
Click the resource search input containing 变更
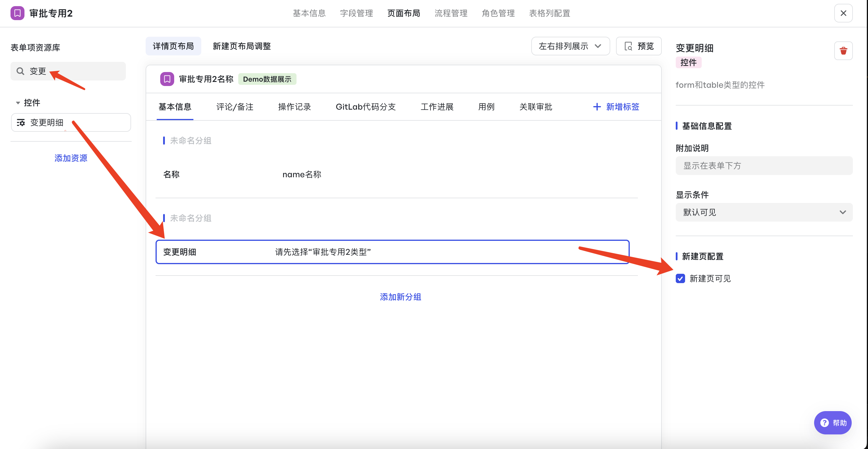coord(68,71)
